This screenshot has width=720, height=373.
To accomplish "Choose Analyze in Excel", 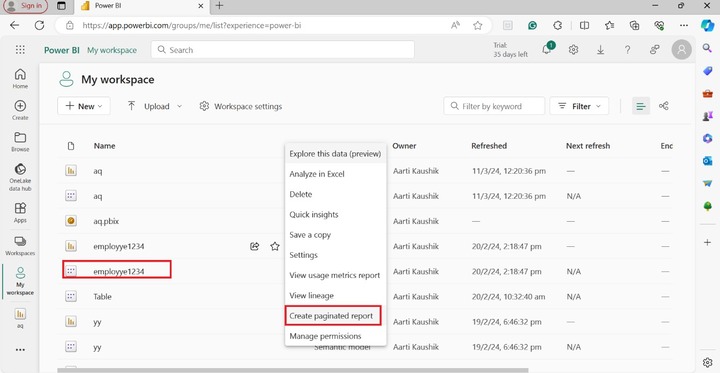I will coord(335,174).
